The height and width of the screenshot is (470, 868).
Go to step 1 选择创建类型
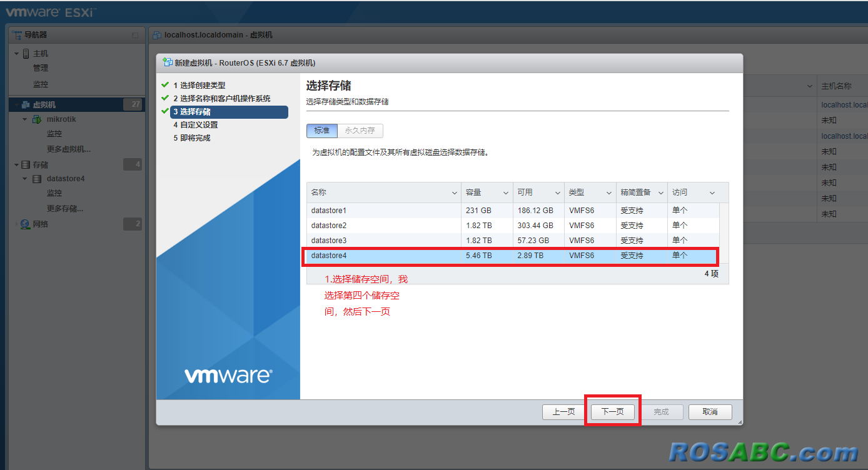tap(199, 86)
